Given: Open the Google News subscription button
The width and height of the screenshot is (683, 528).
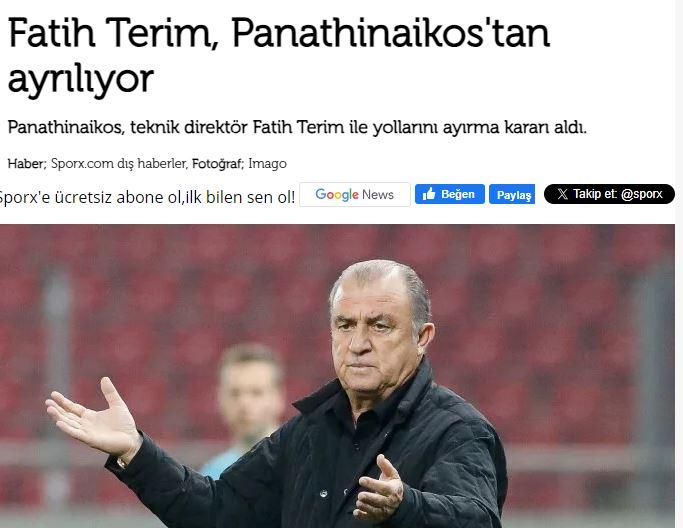Looking at the screenshot, I should click(355, 194).
